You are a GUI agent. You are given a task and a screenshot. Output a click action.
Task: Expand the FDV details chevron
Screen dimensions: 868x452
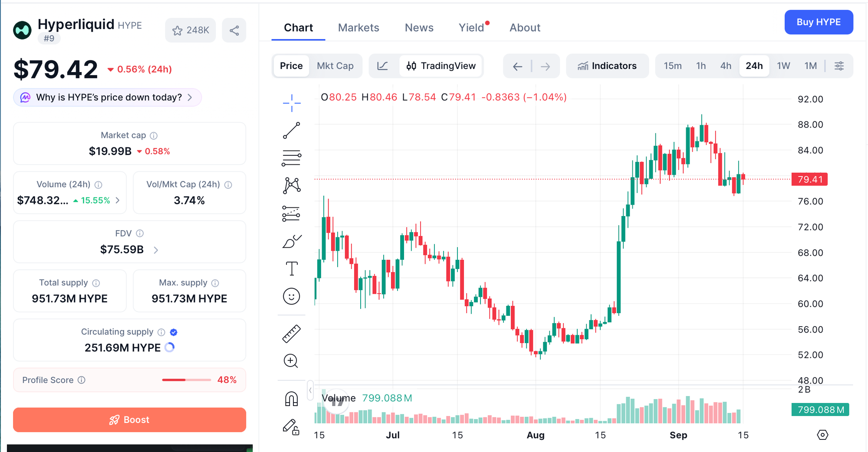click(x=156, y=250)
